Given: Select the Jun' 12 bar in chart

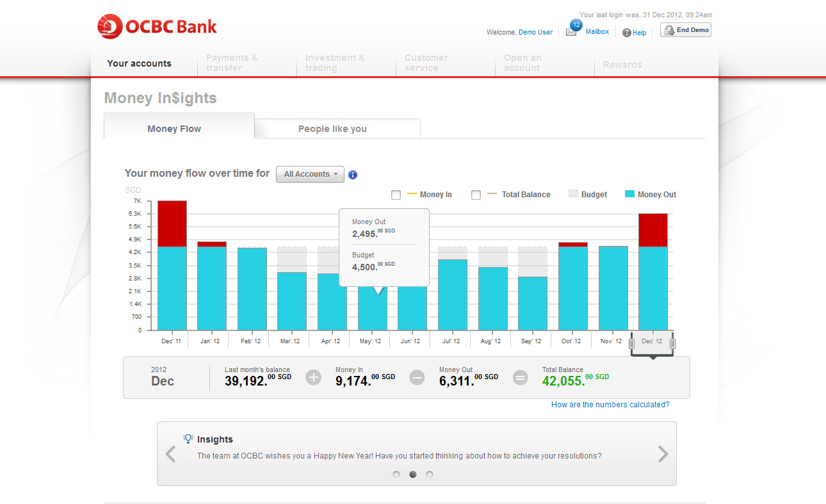Looking at the screenshot, I should tap(412, 307).
